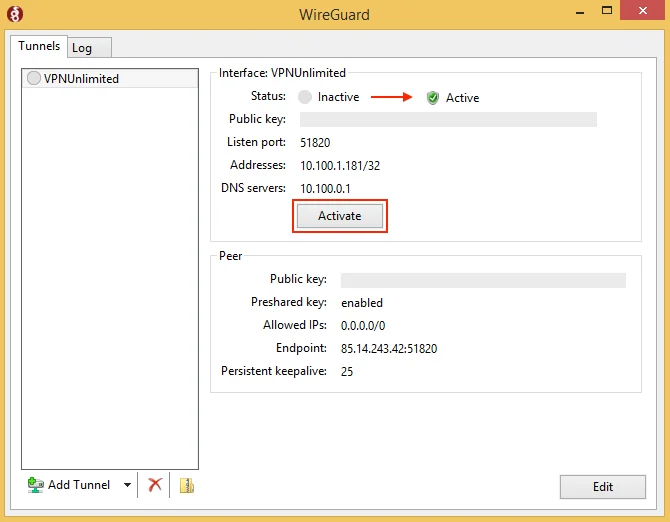
Task: Open the Add Tunnel dropdown arrow
Action: (x=127, y=485)
